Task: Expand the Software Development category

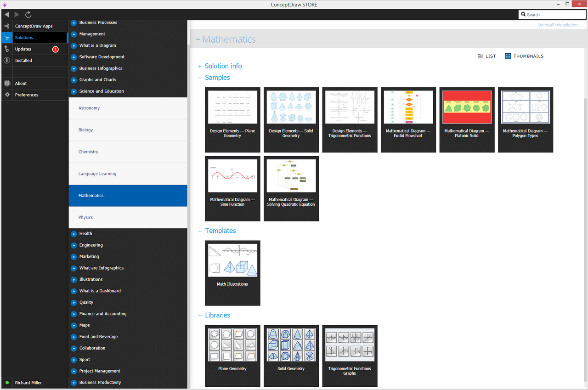Action: 74,57
